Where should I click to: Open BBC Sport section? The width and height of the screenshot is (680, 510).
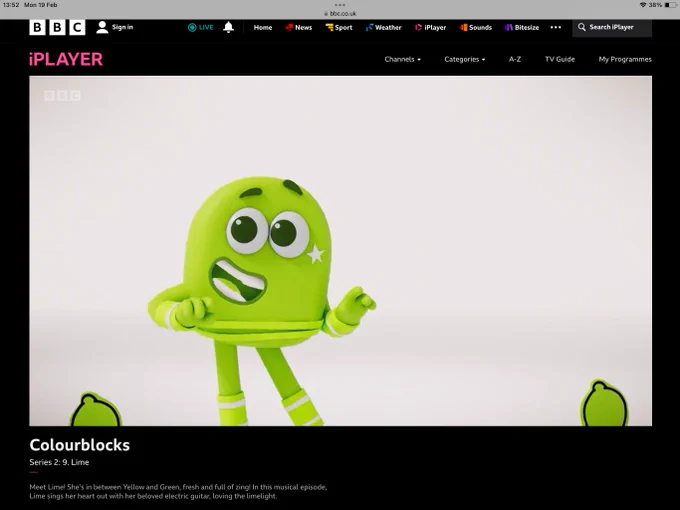tap(339, 27)
